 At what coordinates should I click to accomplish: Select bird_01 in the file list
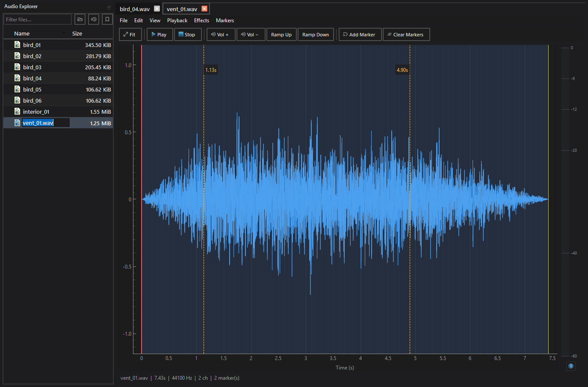(58, 45)
